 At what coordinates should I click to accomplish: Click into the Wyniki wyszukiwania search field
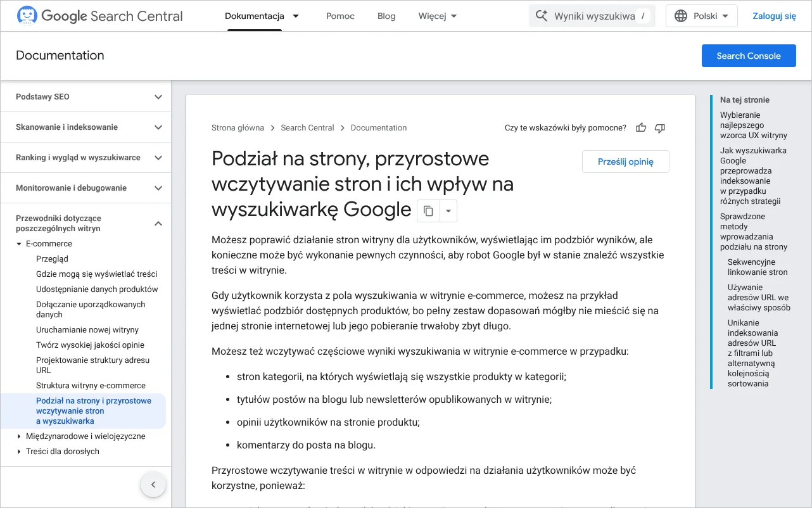click(x=592, y=16)
